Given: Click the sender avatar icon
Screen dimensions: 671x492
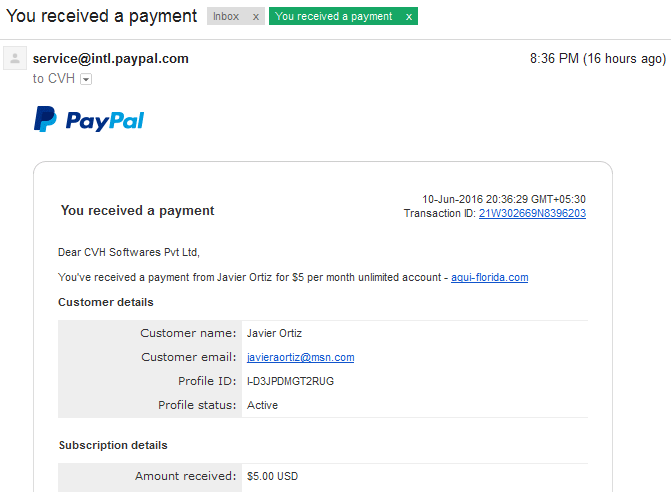Looking at the screenshot, I should click(15, 58).
